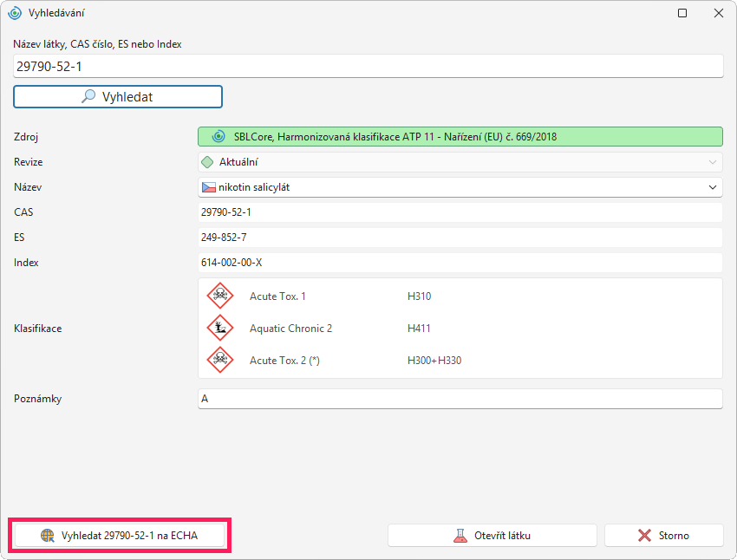737x560 pixels.
Task: Click the green diamond icon next to Aktuální
Action: point(207,163)
